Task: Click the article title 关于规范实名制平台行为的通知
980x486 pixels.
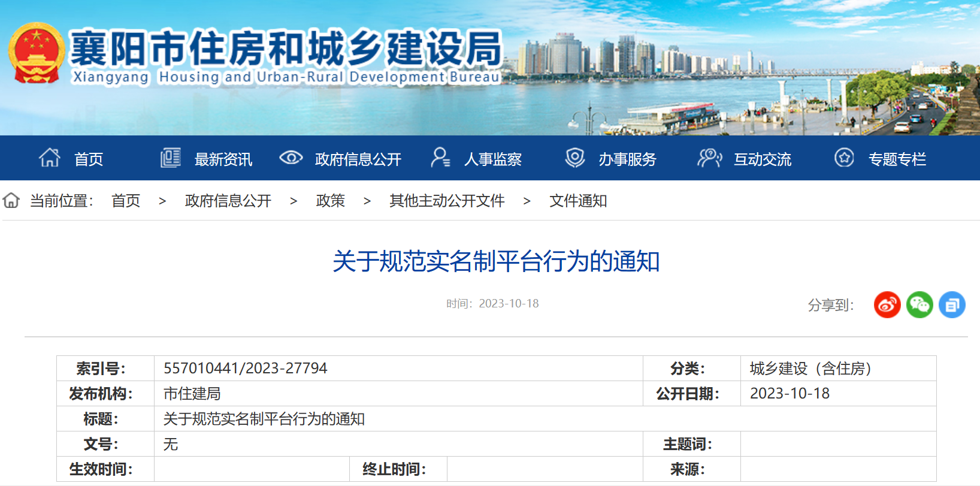Action: [496, 262]
